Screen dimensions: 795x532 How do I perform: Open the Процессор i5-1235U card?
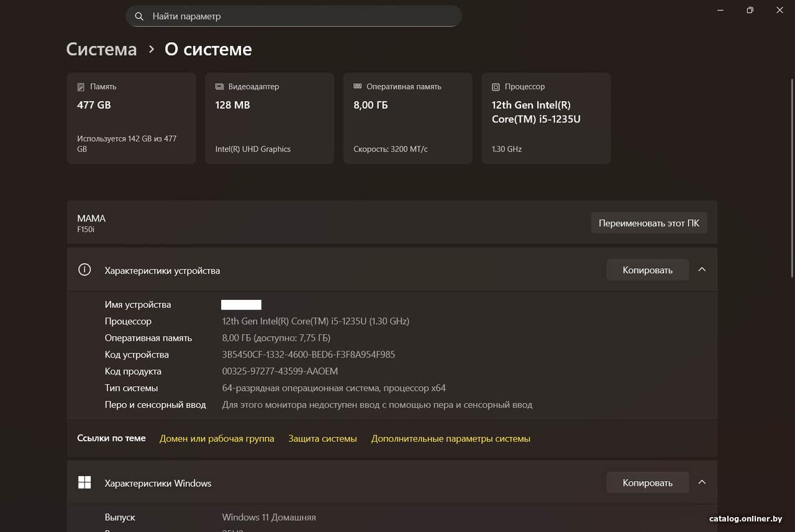tap(546, 119)
